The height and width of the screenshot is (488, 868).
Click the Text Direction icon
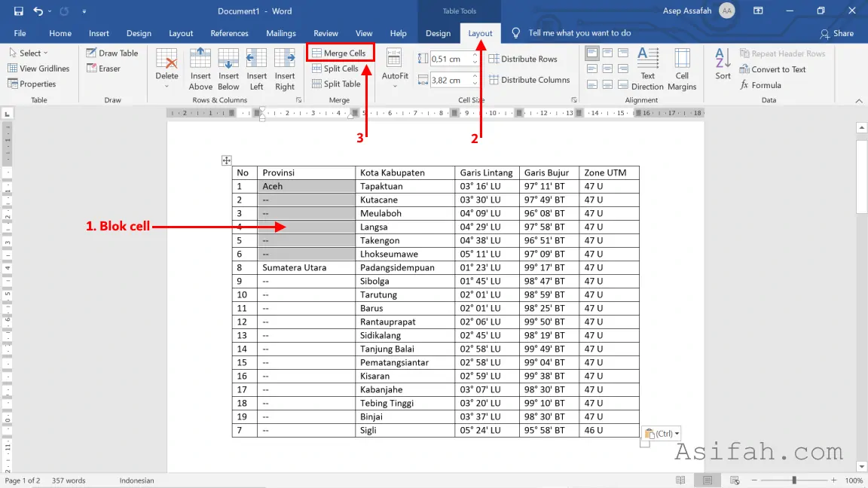[x=648, y=58]
